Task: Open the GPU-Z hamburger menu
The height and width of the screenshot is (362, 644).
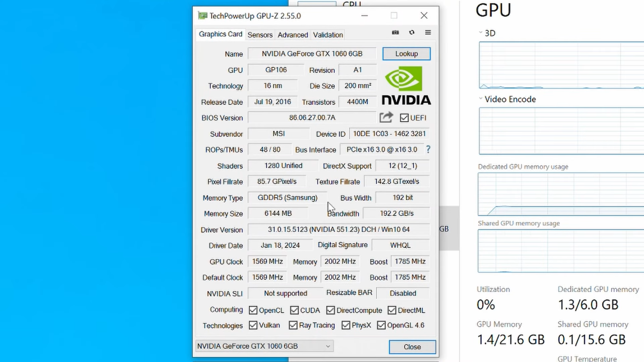Action: pyautogui.click(x=428, y=33)
